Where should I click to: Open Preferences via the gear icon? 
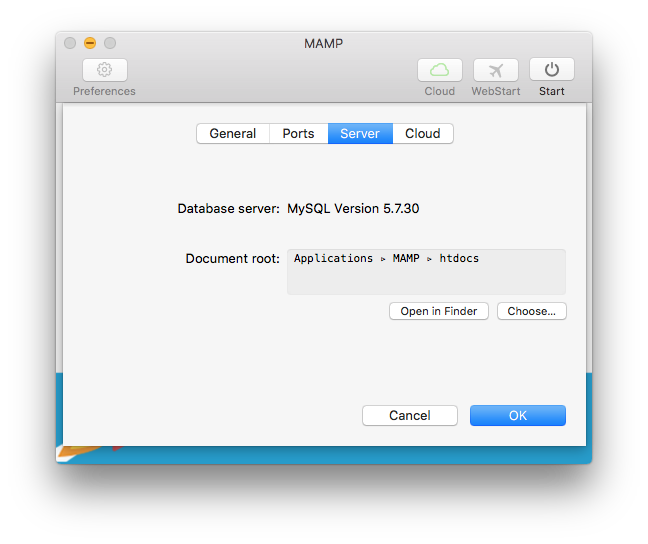(104, 70)
